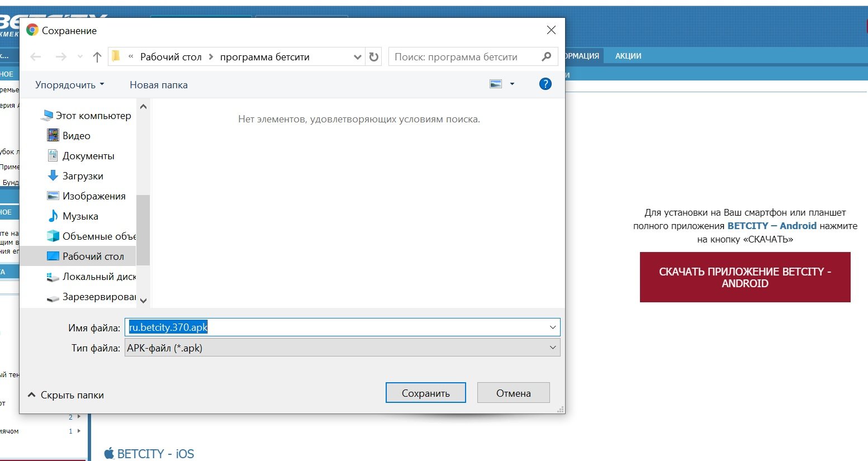Open Загрузки folder in sidebar
Image resolution: width=868 pixels, height=461 pixels.
click(82, 176)
